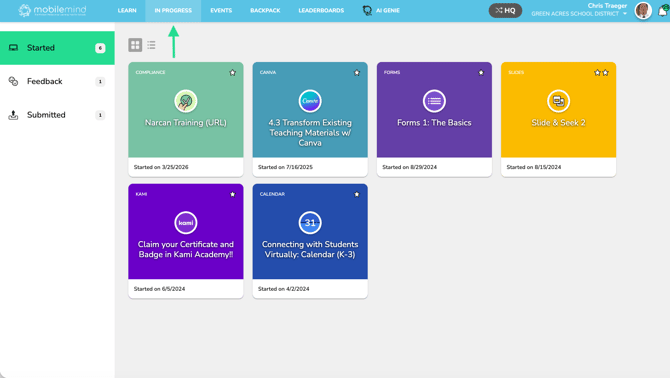Click the stars on Slide & Seek 2
670x378 pixels.
pos(601,73)
